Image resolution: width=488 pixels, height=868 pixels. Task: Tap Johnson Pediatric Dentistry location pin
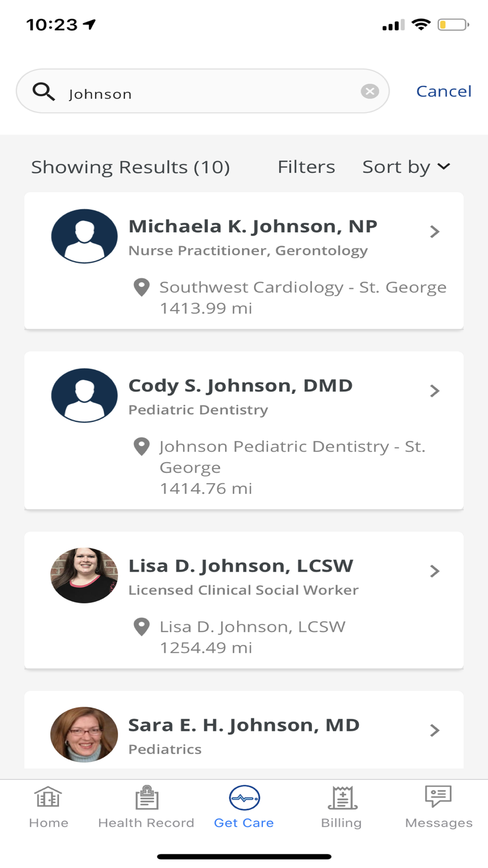tap(142, 446)
